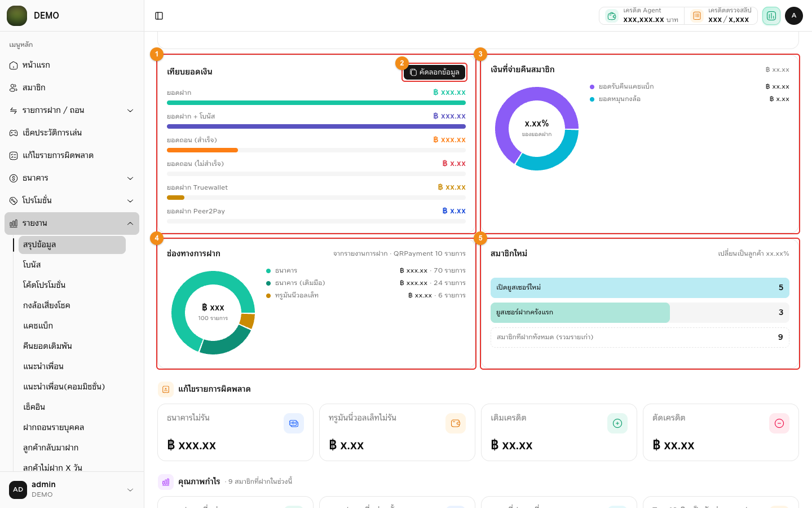812x508 pixels.
Task: Open แก้ไขรายการผิดพลาด in sidebar
Action: click(72, 156)
